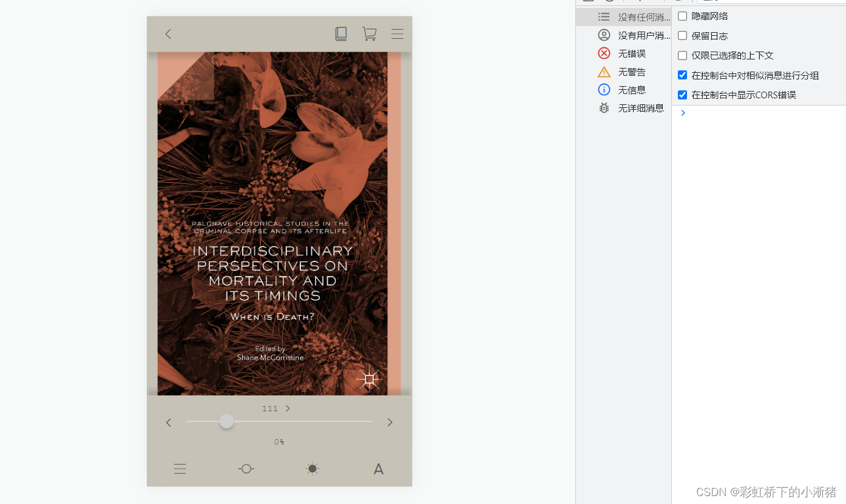Viewport: 846px width, 504px height.
Task: Uncheck 在控制台中显示CORS错误
Action: point(682,95)
